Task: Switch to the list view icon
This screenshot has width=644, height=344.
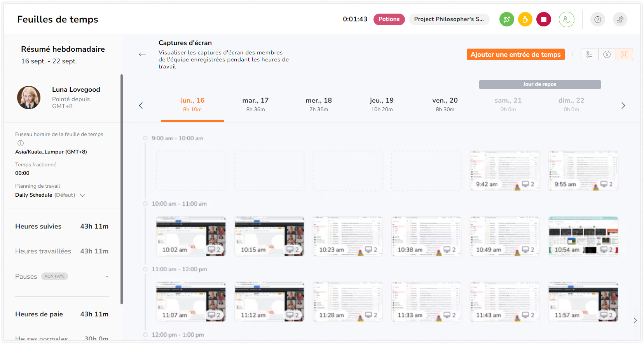Action: click(590, 54)
